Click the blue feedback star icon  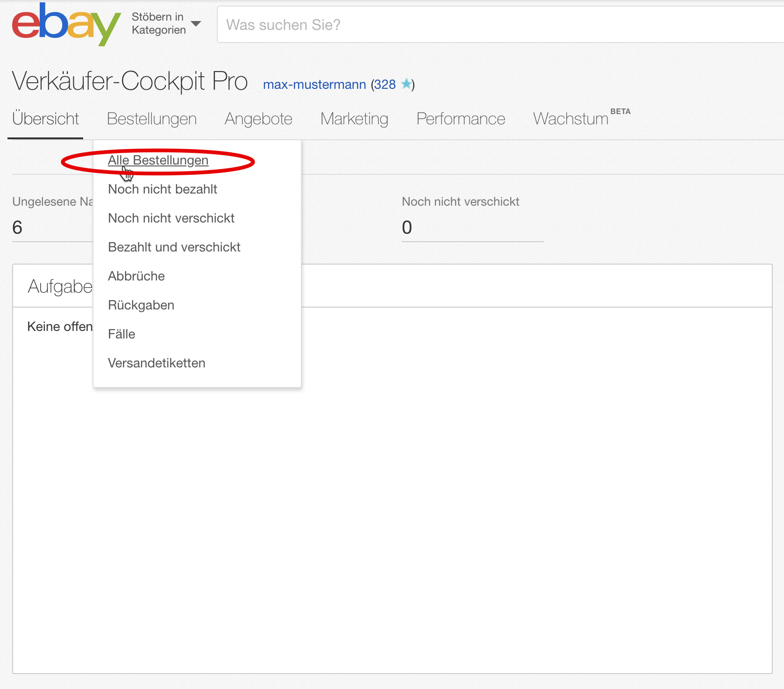pyautogui.click(x=406, y=84)
